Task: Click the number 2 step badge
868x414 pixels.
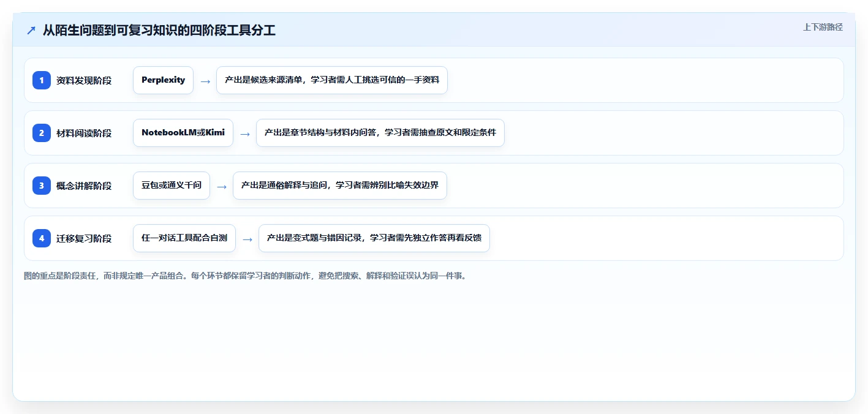Action: coord(42,133)
